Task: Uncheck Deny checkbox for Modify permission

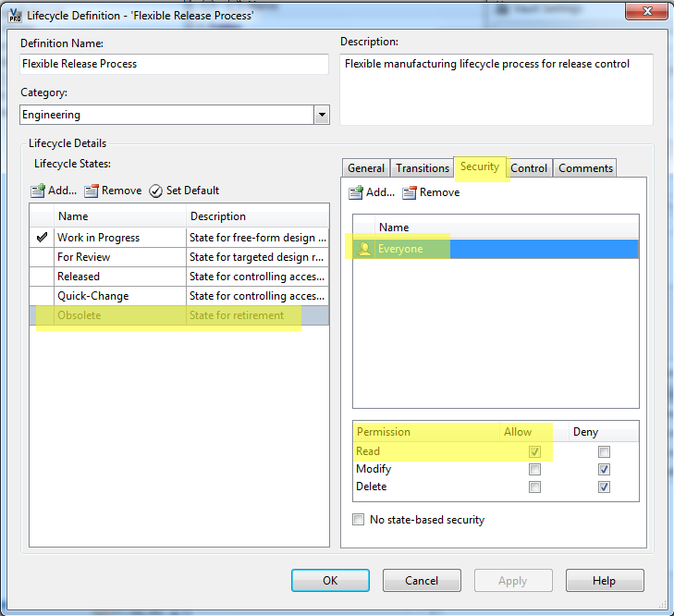Action: (x=604, y=469)
